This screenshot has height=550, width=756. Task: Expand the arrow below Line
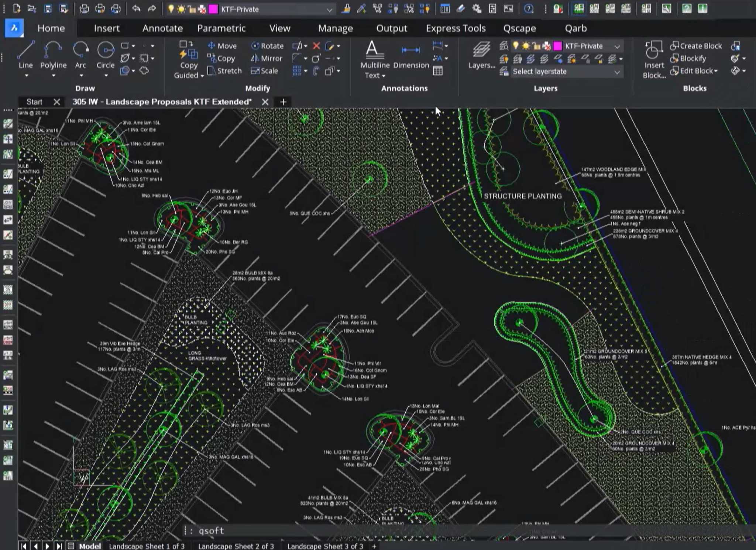26,76
